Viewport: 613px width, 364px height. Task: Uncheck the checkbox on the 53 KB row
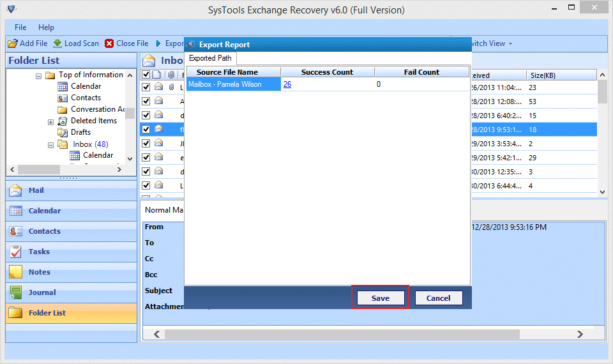click(146, 102)
